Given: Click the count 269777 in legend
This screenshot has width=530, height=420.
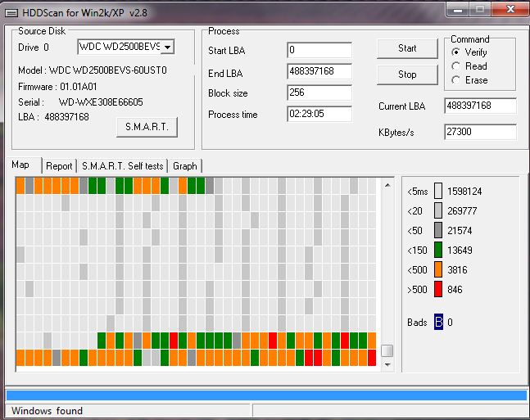Looking at the screenshot, I should (462, 211).
